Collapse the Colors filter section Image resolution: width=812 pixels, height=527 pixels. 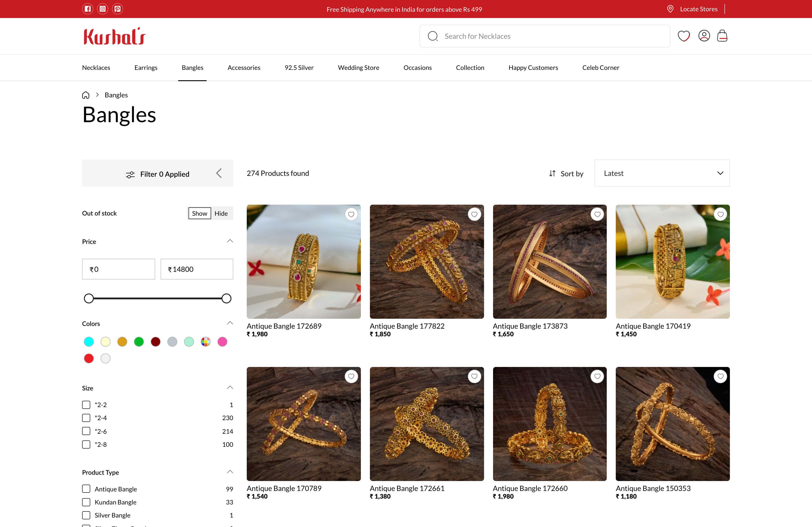tap(230, 323)
